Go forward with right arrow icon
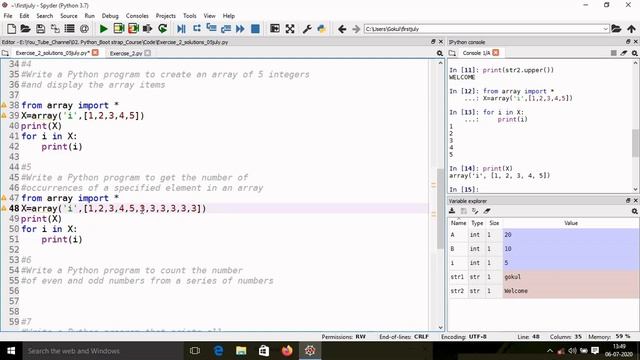This screenshot has height=360, width=640. point(356,29)
